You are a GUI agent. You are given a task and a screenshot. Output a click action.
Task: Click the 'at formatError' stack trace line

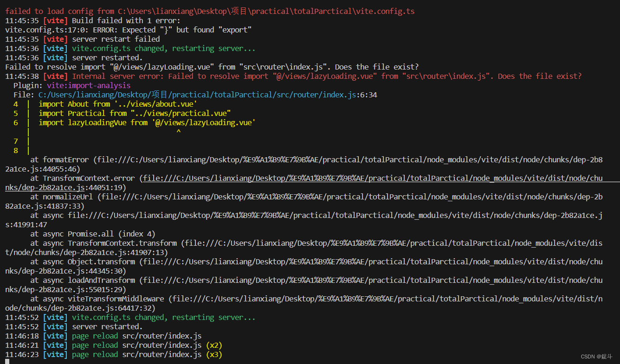304,164
